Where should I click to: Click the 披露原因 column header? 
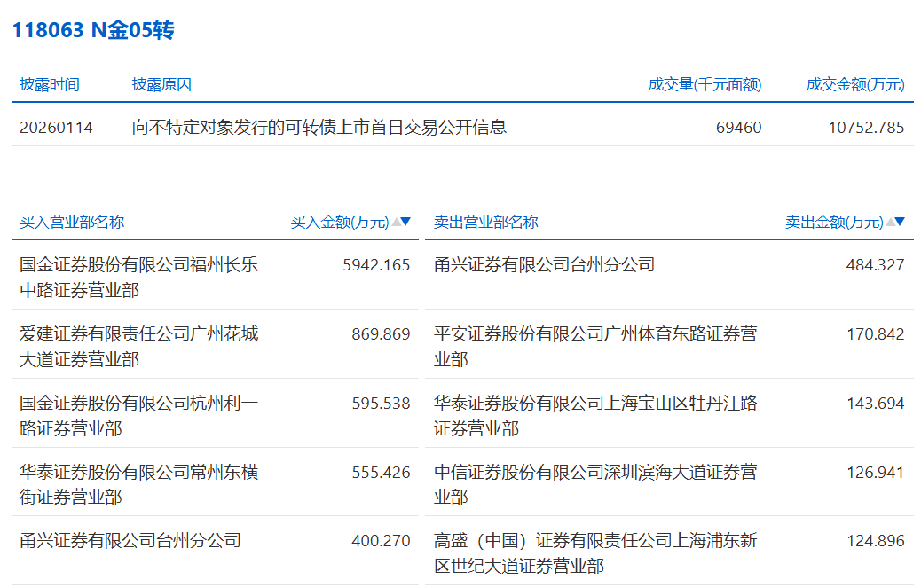coord(161,84)
